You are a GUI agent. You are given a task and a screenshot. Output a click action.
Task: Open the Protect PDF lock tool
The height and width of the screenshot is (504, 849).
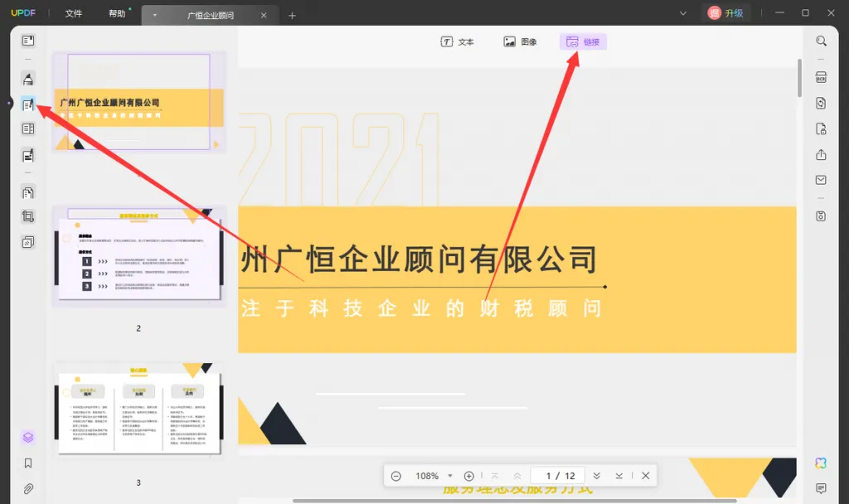pyautogui.click(x=821, y=128)
